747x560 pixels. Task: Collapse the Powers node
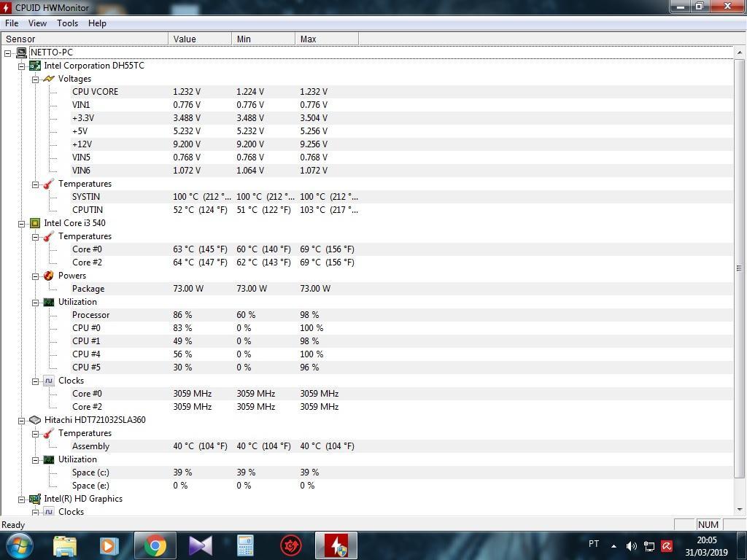(x=35, y=276)
